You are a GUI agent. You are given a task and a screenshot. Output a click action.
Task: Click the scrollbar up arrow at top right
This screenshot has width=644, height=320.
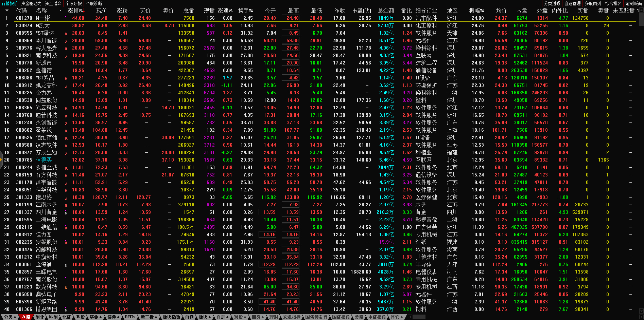point(641,11)
